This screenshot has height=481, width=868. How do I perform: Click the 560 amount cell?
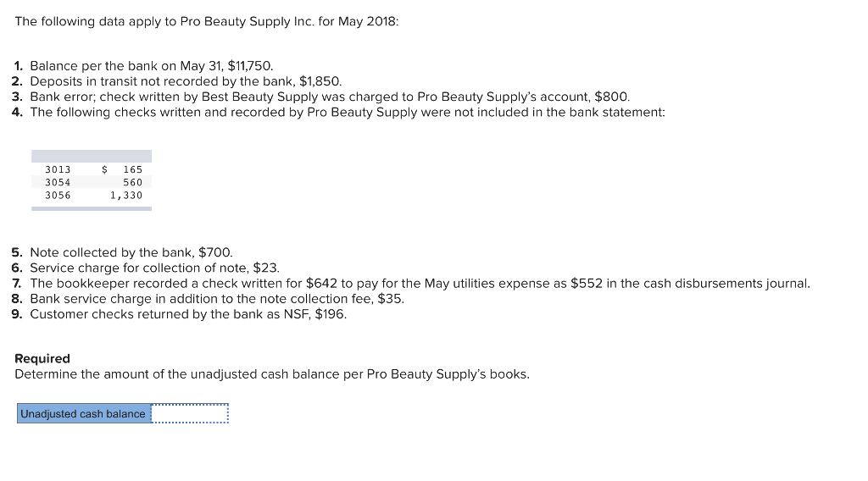click(132, 182)
